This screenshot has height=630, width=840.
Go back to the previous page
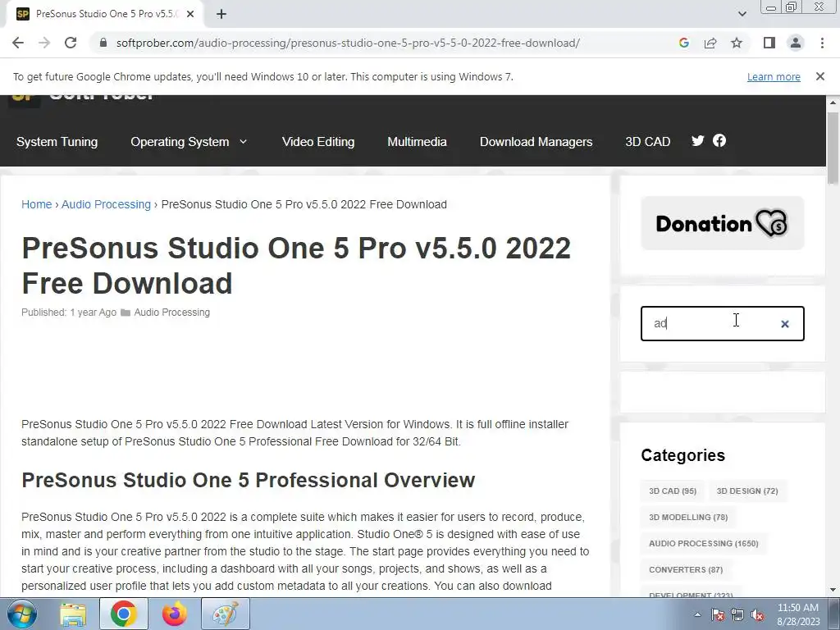coord(18,43)
